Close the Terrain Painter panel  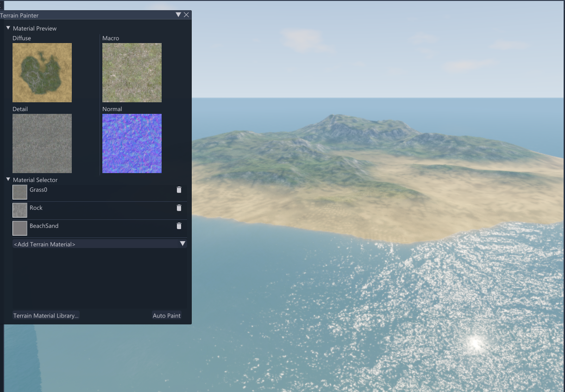186,15
